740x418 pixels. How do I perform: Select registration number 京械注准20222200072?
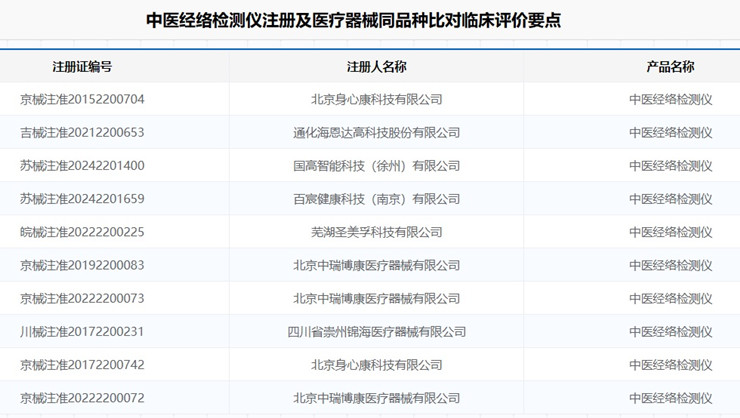pyautogui.click(x=82, y=398)
